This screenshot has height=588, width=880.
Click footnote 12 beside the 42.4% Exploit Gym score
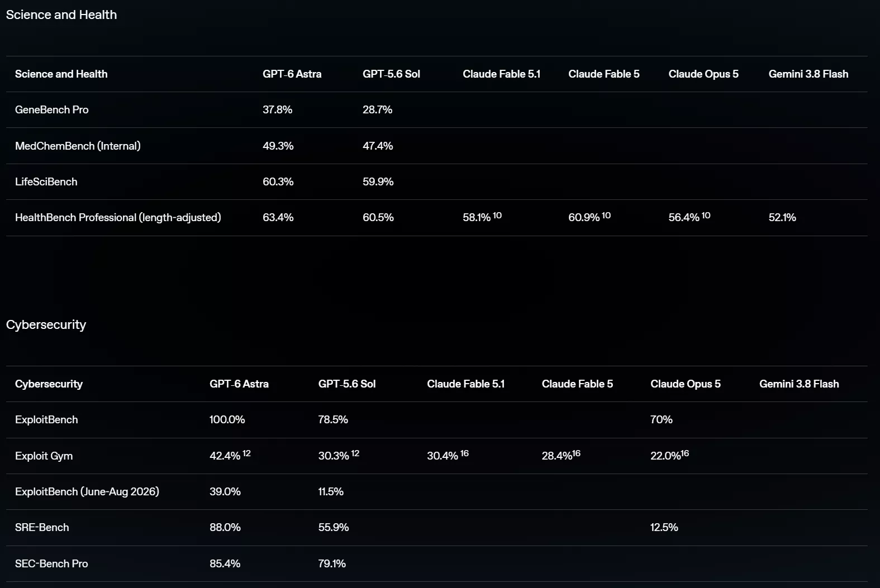coord(246,453)
